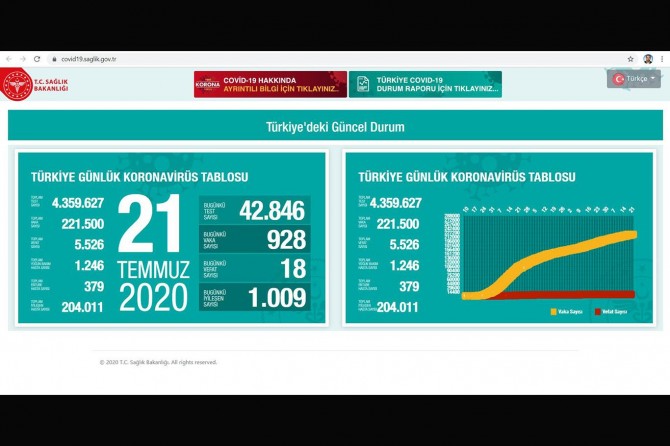Viewport: 670px width, 446px height.
Task: Click intensive care count 1.246 in left panel
Action: pos(89,265)
